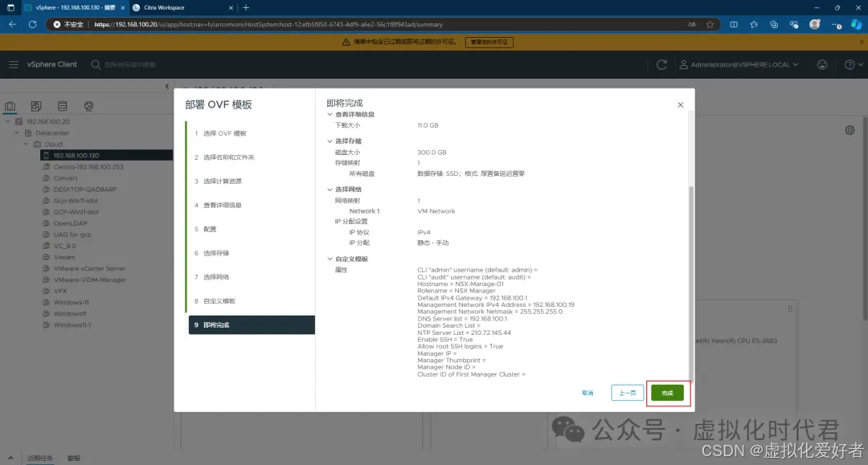Open the settings gear on host page
This screenshot has width=868, height=465.
click(x=850, y=130)
